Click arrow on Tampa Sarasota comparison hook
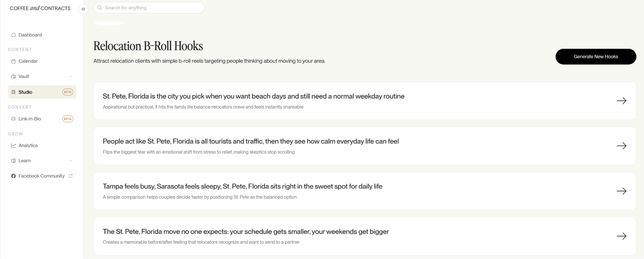The width and height of the screenshot is (644, 259). [621, 191]
